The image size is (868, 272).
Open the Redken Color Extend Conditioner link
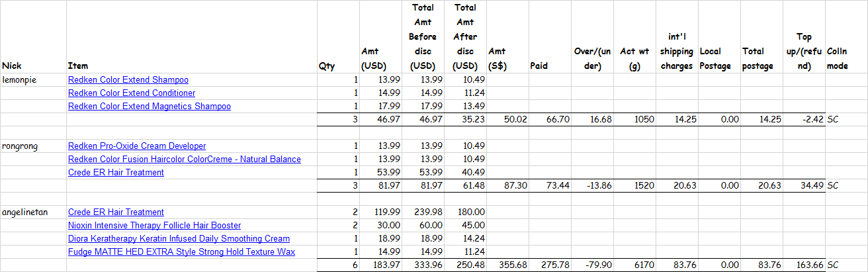click(132, 93)
